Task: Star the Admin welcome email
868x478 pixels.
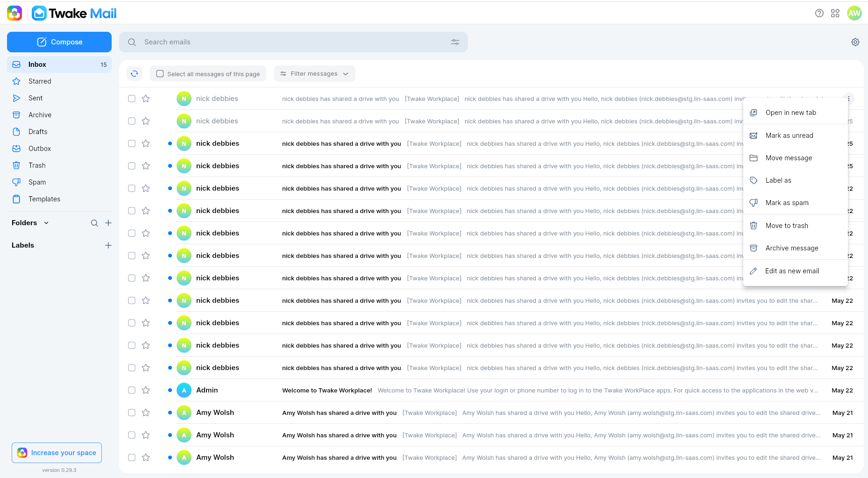Action: coord(146,390)
